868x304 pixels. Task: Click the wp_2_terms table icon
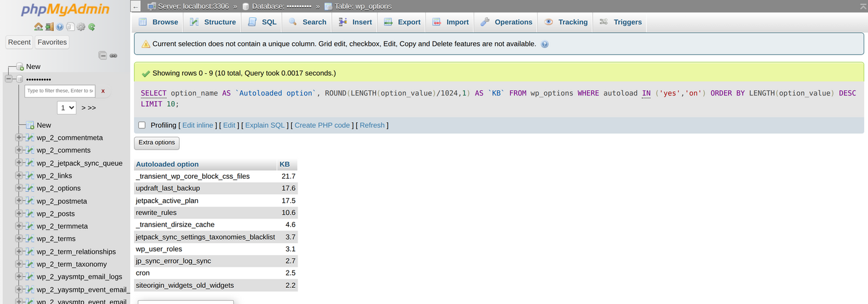(x=30, y=239)
